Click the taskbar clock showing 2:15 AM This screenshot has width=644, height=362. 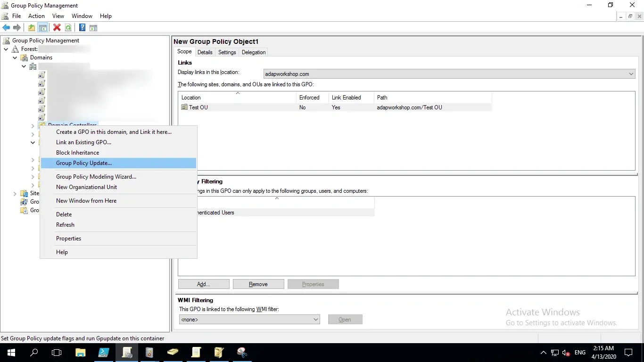[x=603, y=352]
